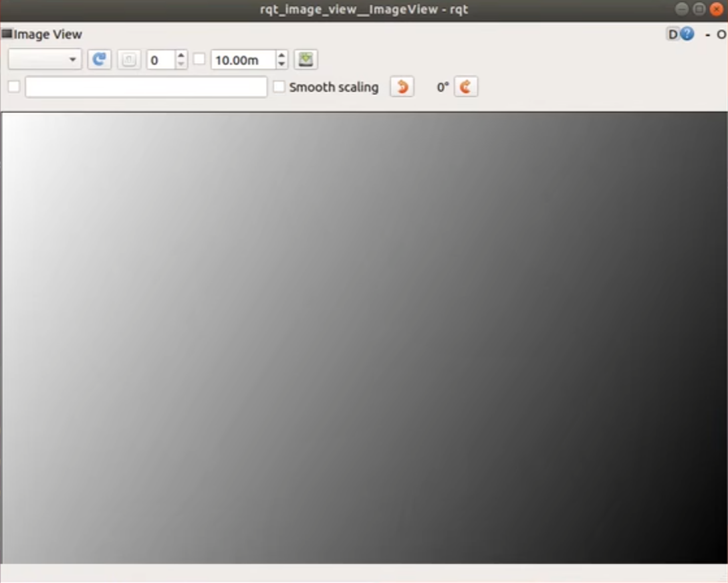Open the image topic dropdown
This screenshot has width=728, height=583.
tap(45, 60)
